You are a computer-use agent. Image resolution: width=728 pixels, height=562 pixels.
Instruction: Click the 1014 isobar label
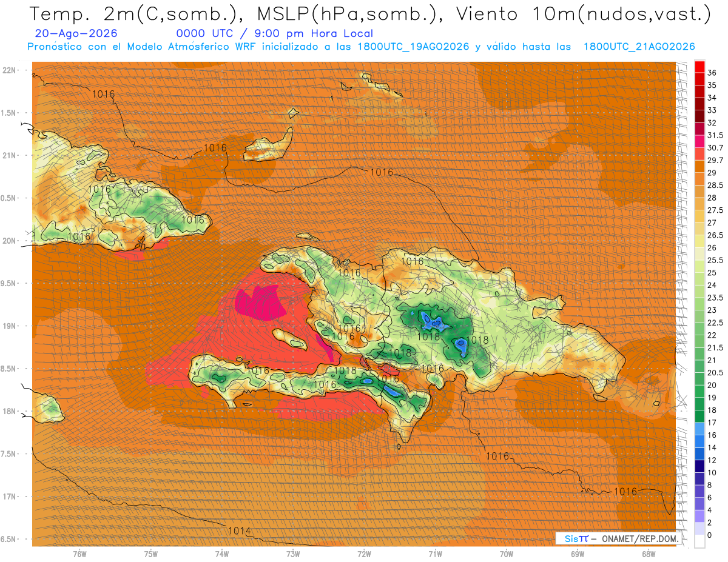240,530
